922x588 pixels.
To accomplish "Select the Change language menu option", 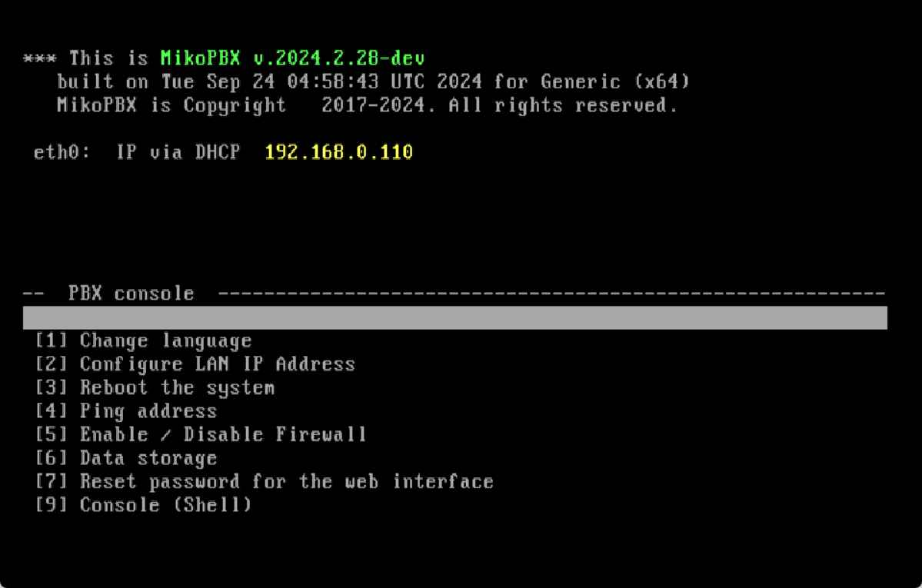I will 144,341.
